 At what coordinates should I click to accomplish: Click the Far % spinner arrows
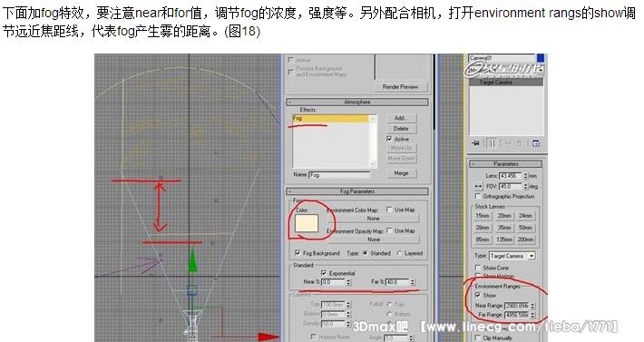[413, 282]
